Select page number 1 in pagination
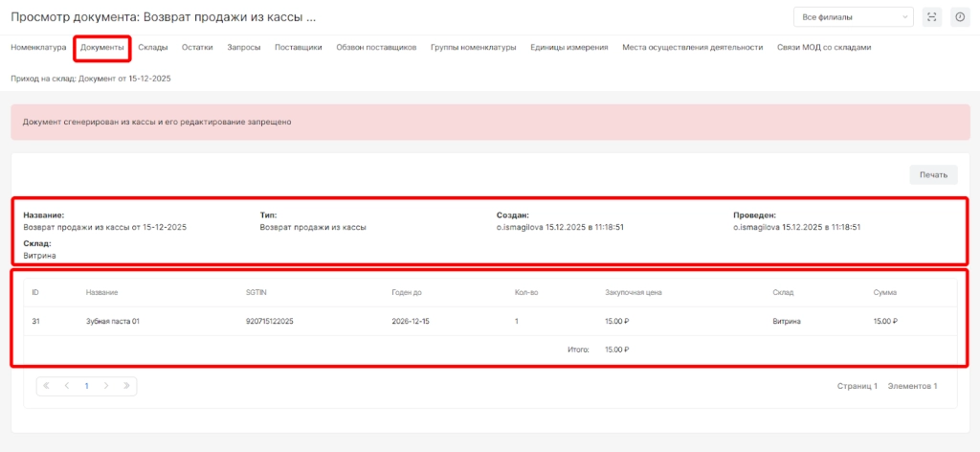Image resolution: width=980 pixels, height=452 pixels. [86, 386]
